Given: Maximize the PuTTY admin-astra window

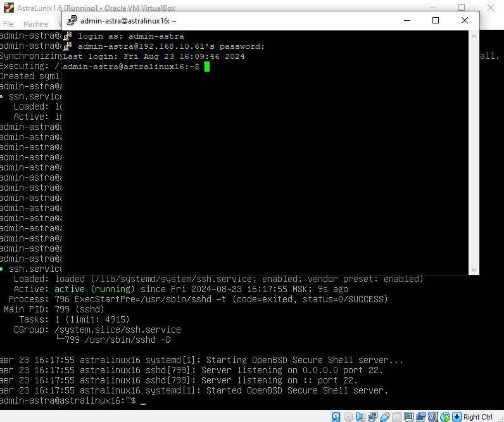Looking at the screenshot, I should coord(436,20).
